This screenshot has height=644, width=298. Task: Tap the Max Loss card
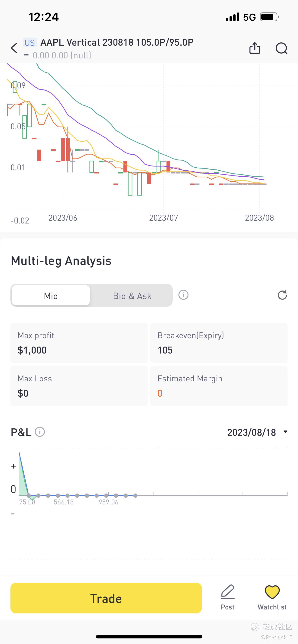click(x=79, y=386)
